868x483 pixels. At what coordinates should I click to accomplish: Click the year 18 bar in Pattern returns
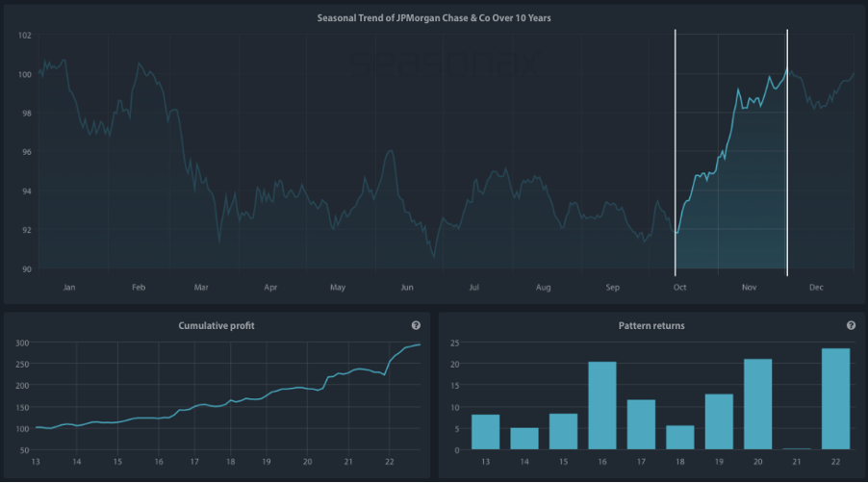679,438
